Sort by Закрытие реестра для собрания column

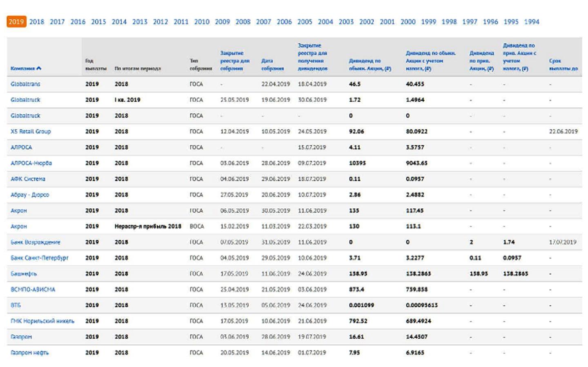[235, 60]
